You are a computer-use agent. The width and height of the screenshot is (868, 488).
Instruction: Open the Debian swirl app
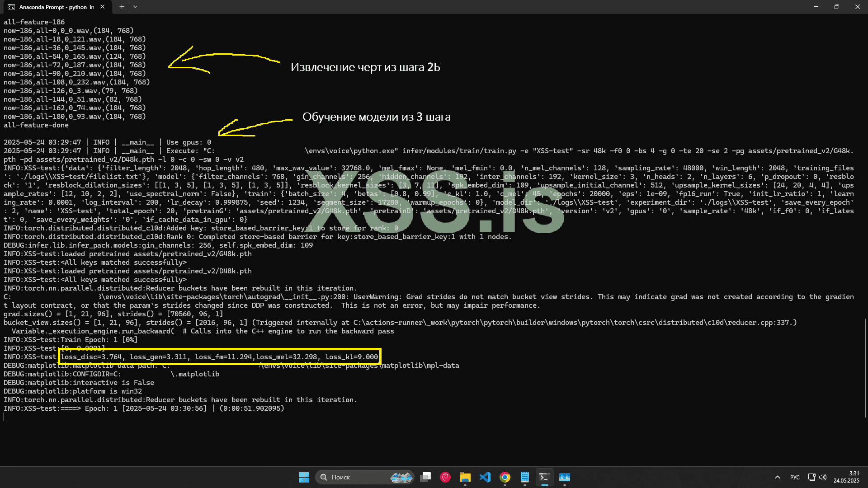[445, 477]
